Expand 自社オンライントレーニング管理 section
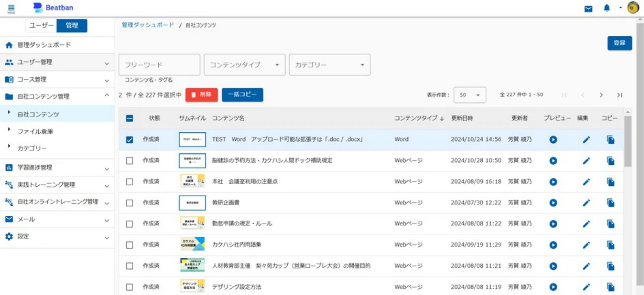Viewport: 644px width, 295px height. click(57, 202)
